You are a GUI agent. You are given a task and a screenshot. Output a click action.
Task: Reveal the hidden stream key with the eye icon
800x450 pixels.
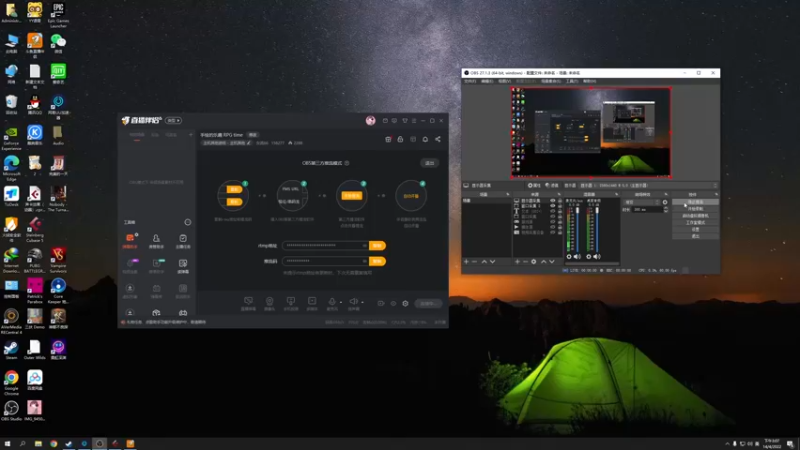pos(364,261)
